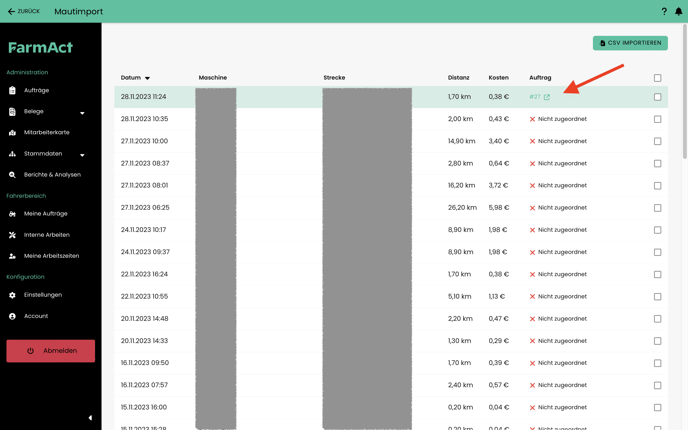The height and width of the screenshot is (430, 688).
Task: Click the FarmAct logo
Action: tap(40, 47)
